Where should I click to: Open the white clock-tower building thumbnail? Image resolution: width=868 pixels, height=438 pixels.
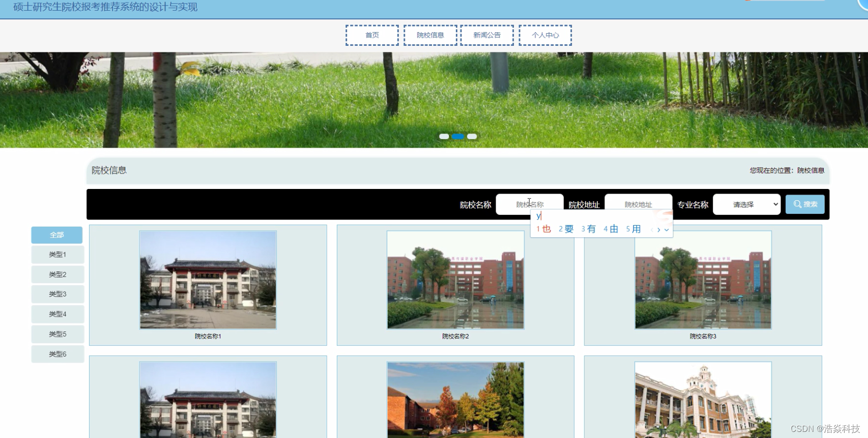coord(703,400)
